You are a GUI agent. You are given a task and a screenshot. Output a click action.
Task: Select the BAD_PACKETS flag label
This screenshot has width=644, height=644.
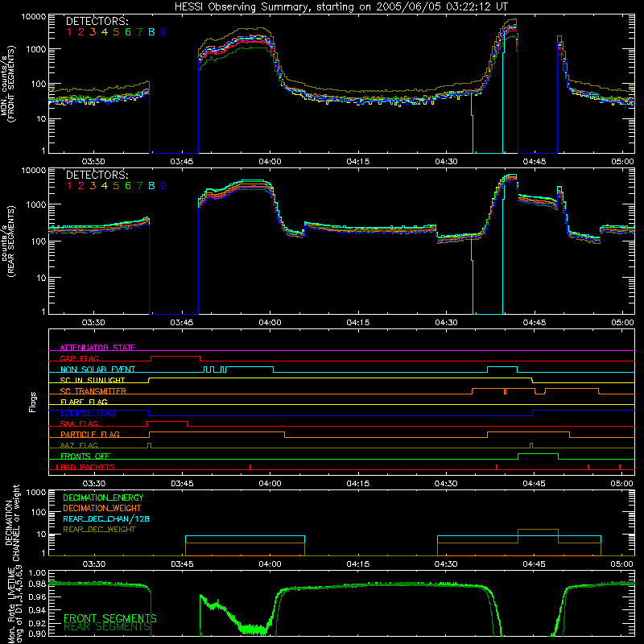[88, 467]
